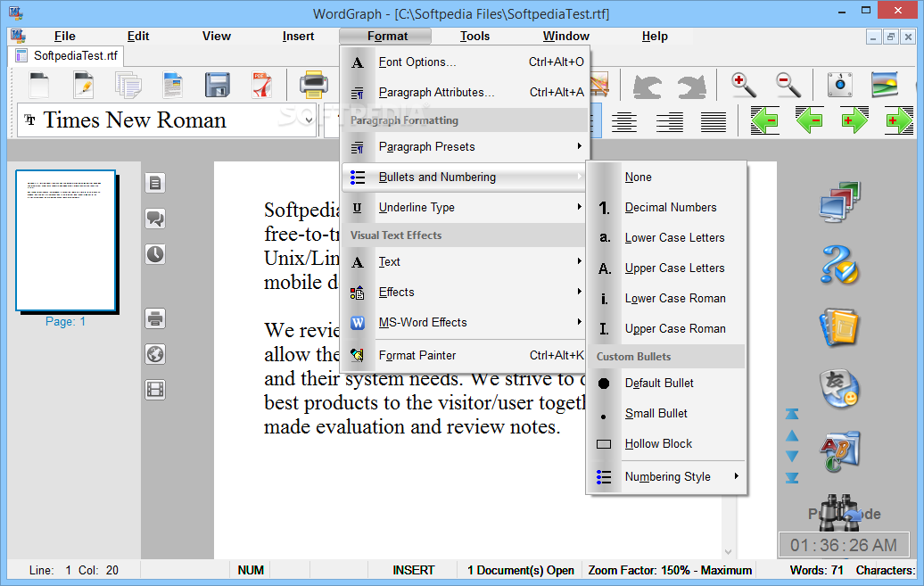The height and width of the screenshot is (586, 924).
Task: Expand the MS-Word Effects submenu
Action: 464,323
